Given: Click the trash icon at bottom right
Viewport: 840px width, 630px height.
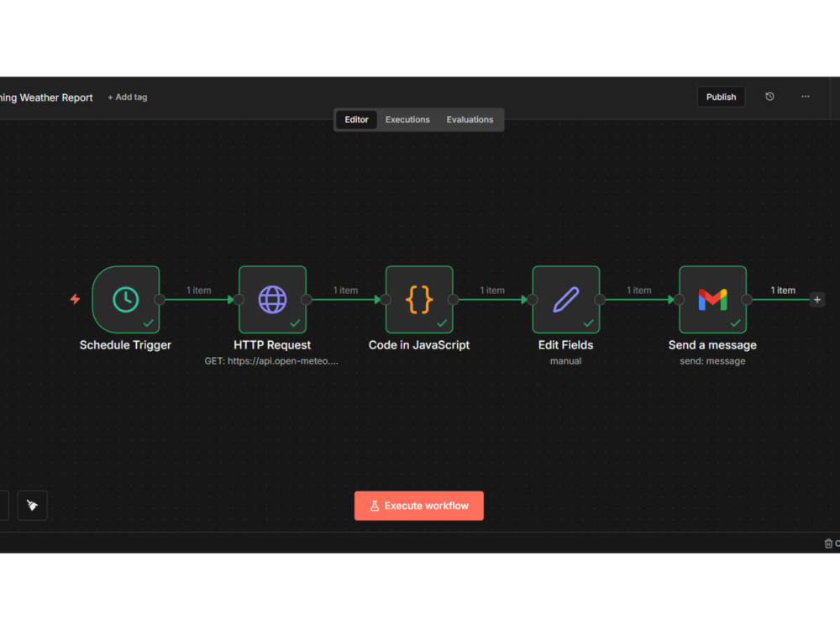Looking at the screenshot, I should (828, 543).
